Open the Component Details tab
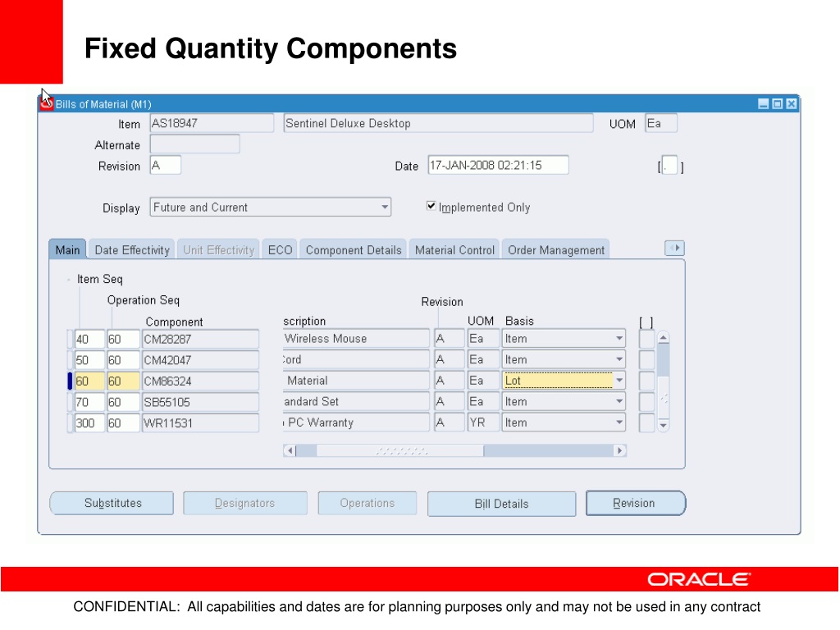Screen dimensions: 840x630 click(x=354, y=249)
